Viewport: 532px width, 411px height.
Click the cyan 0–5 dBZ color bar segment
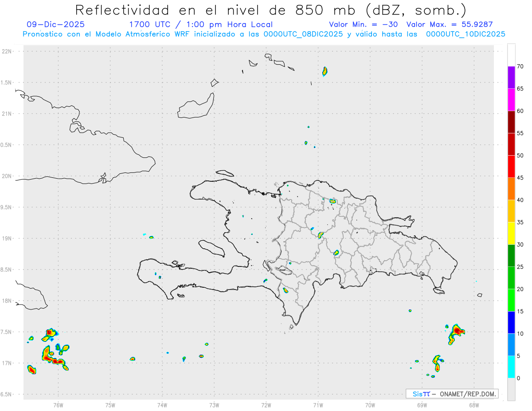coord(511,367)
